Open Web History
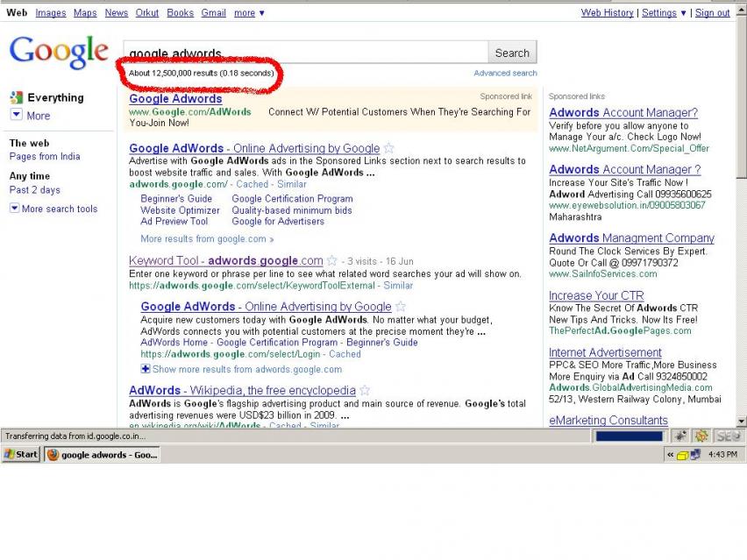This screenshot has width=747, height=560. tap(607, 13)
